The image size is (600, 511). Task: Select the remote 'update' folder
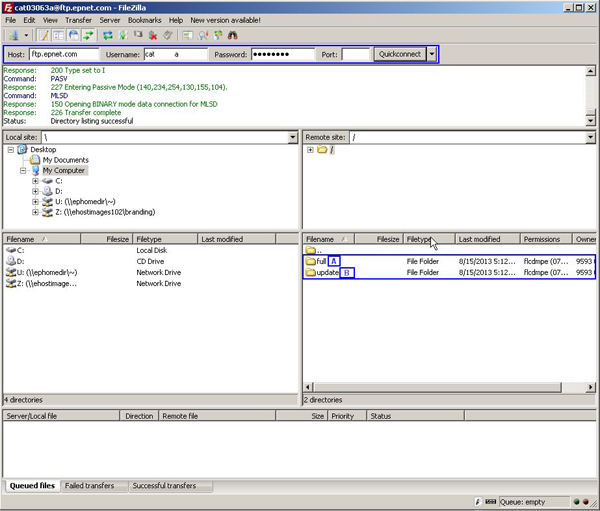[449, 273]
